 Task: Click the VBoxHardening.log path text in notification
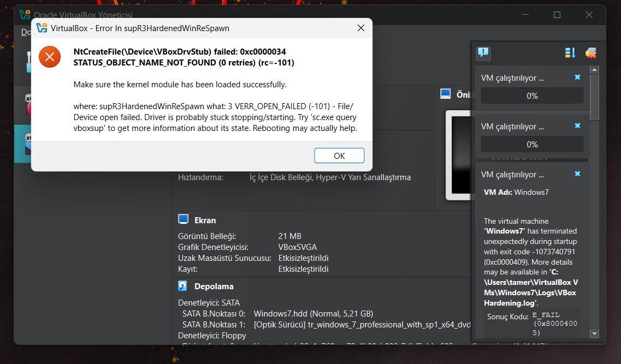click(x=531, y=288)
